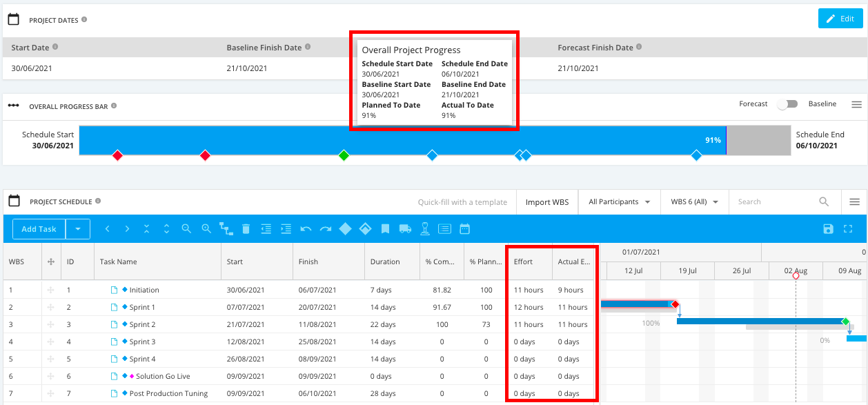Click red milestone diamond ending Sprint 1 bar
868x405 pixels.
pos(675,304)
